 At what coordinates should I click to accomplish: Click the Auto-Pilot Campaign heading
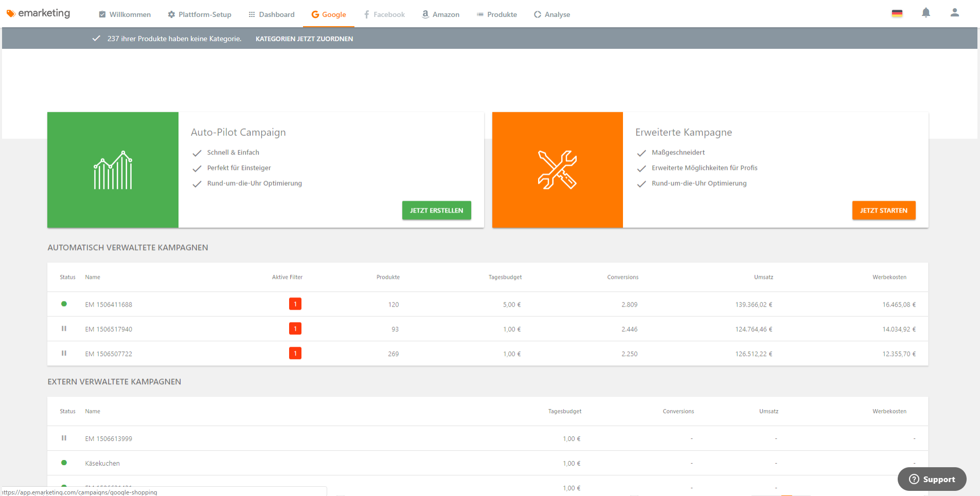tap(238, 132)
